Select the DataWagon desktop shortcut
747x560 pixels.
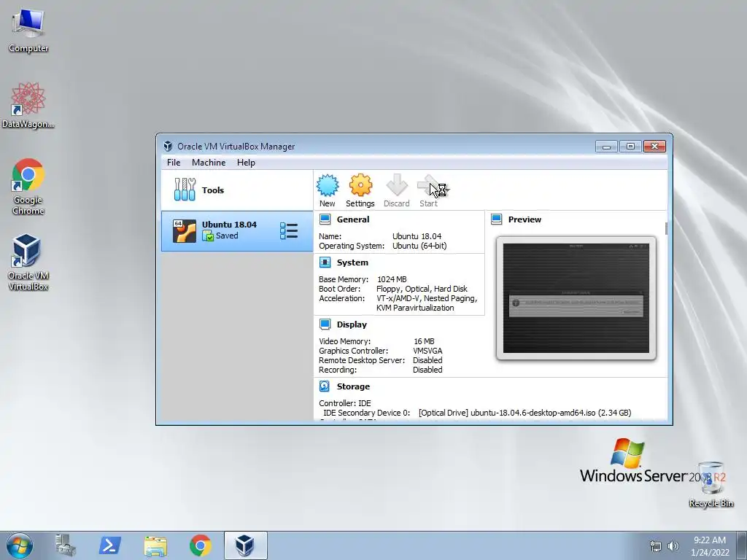[28, 105]
